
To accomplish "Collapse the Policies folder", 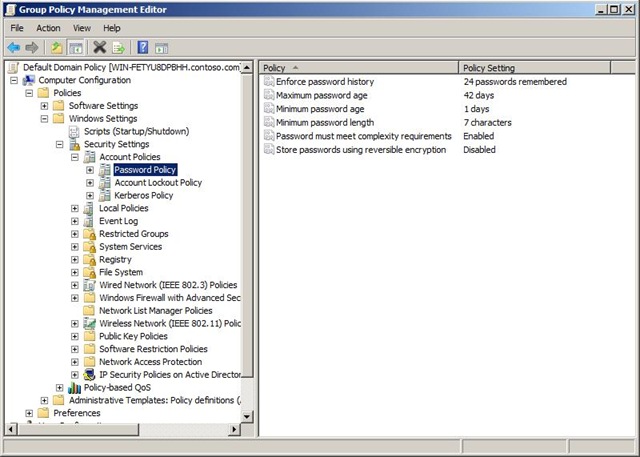I will (29, 93).
